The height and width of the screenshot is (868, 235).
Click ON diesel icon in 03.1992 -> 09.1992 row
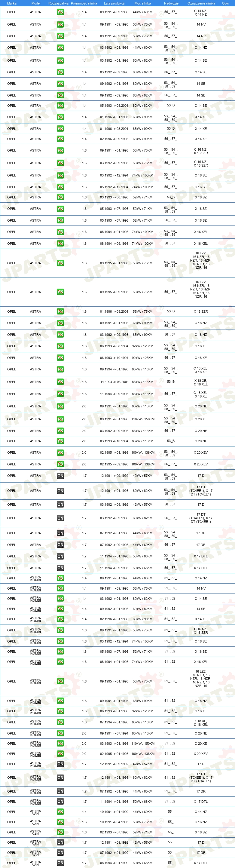(60, 505)
